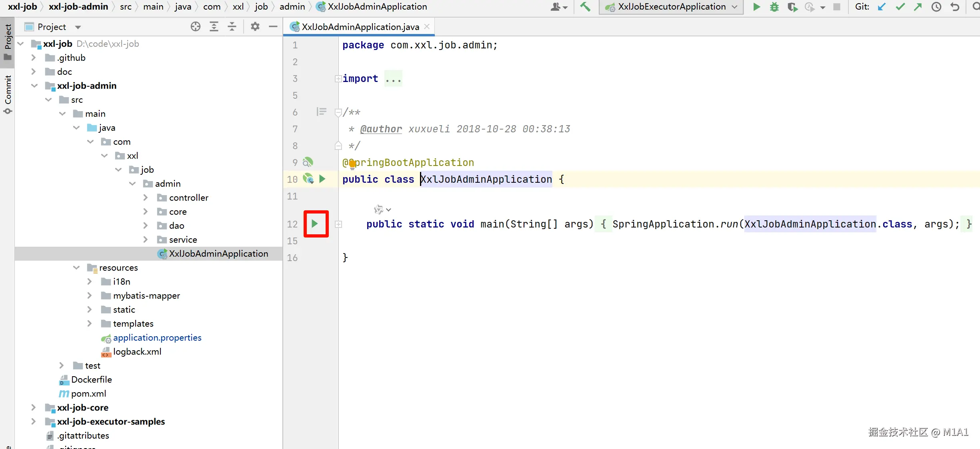
Task: Open Git history clock icon
Action: pos(936,7)
